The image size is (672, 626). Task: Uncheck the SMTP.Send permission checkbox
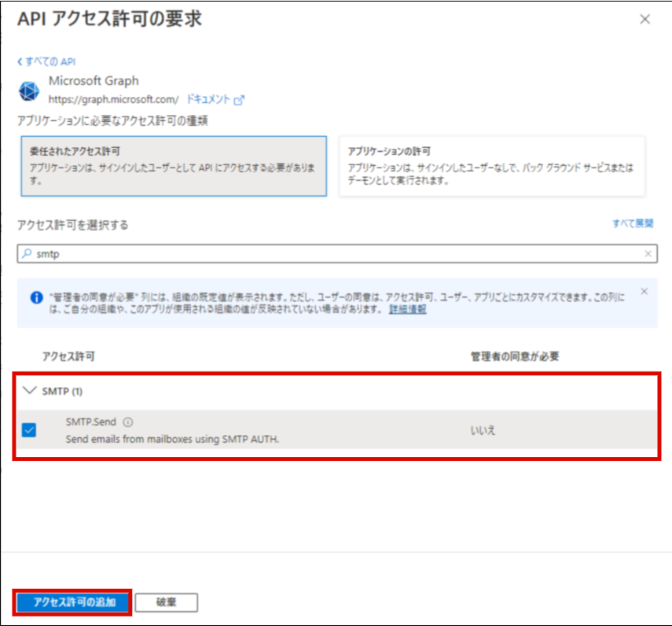pyautogui.click(x=29, y=429)
